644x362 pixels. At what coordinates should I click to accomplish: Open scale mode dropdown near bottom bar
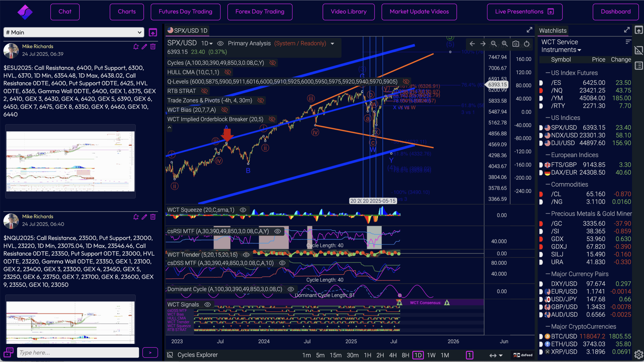click(x=496, y=355)
